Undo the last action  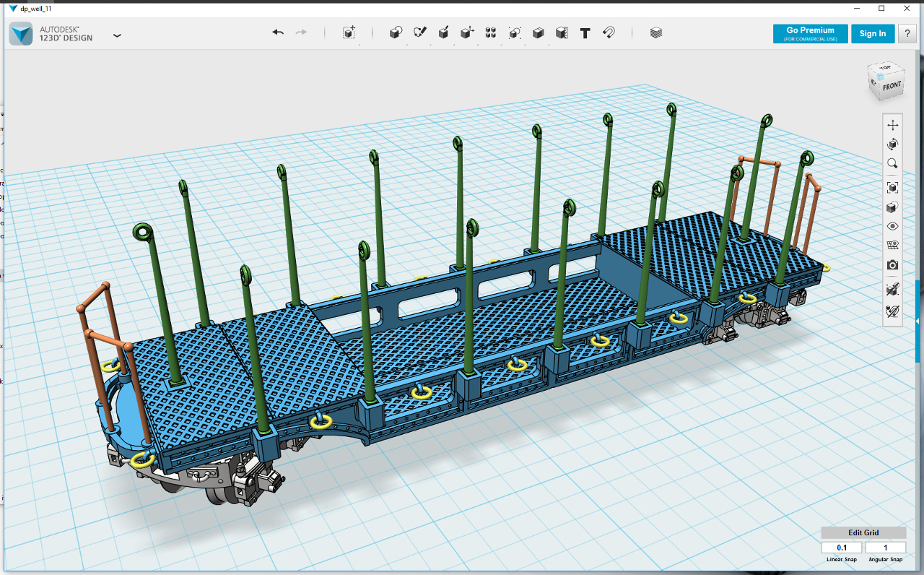[x=278, y=33]
